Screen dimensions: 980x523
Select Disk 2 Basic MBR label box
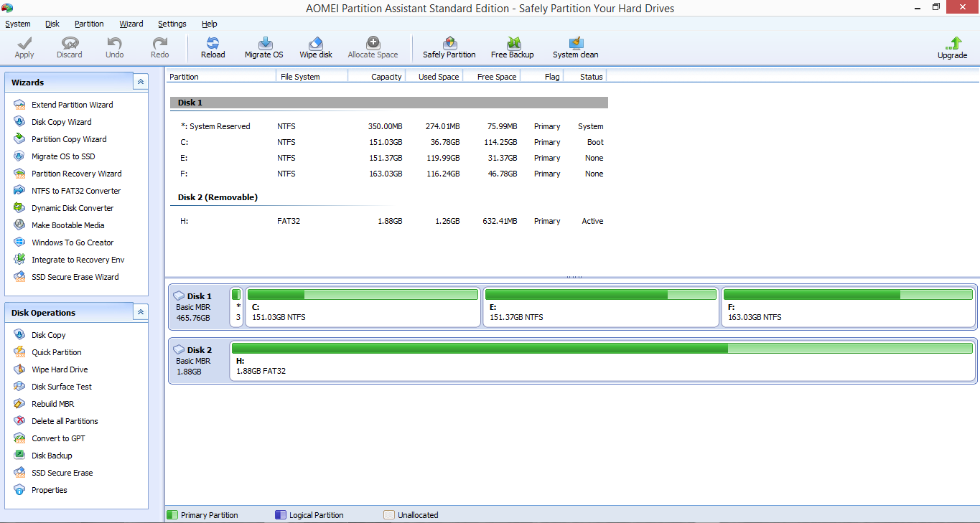tap(199, 361)
